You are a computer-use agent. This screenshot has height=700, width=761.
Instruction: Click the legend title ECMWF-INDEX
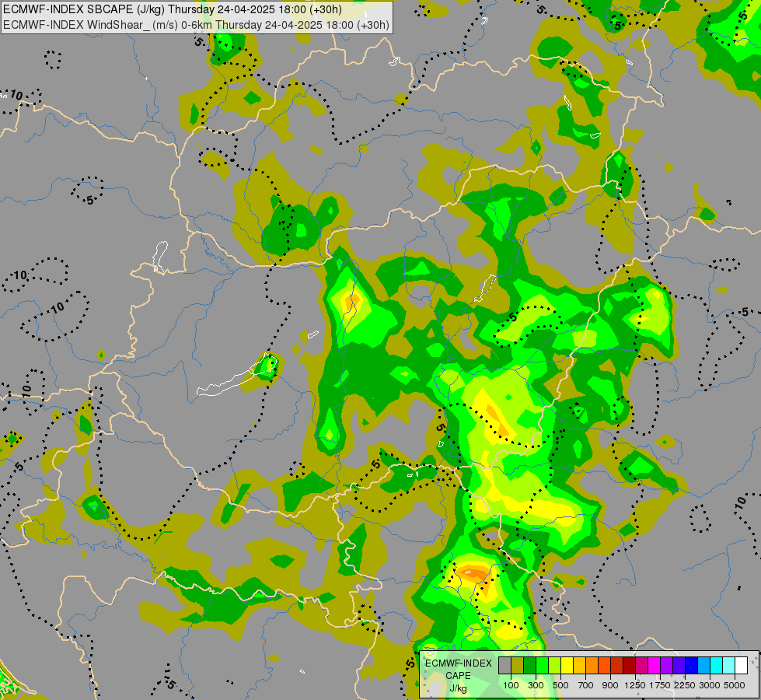coord(458,663)
